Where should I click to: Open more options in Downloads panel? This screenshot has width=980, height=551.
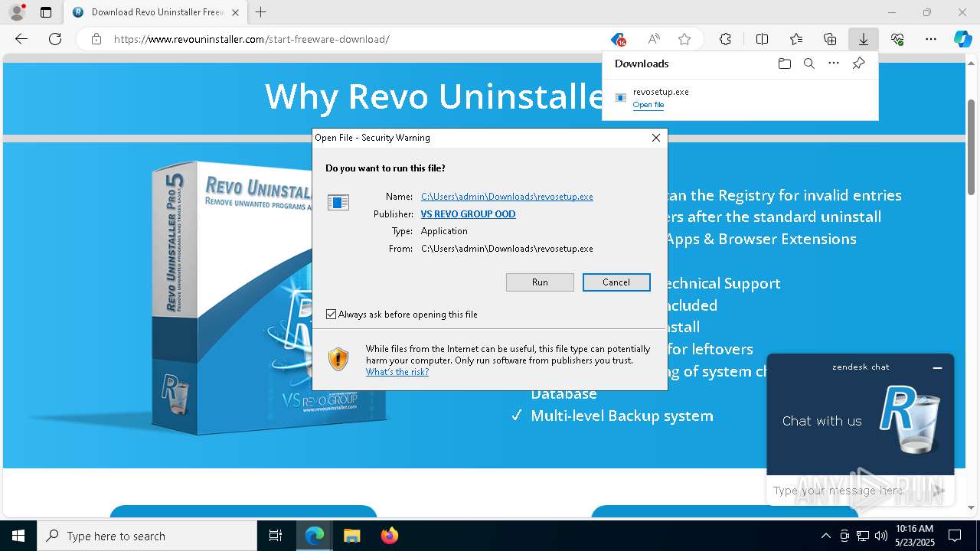(834, 64)
